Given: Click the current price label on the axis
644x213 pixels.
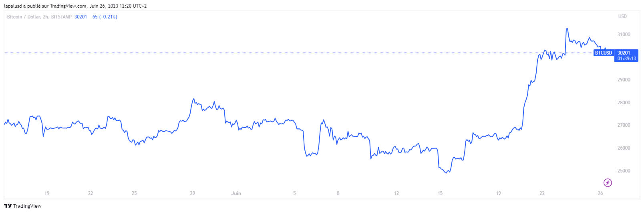Looking at the screenshot, I should (x=624, y=53).
